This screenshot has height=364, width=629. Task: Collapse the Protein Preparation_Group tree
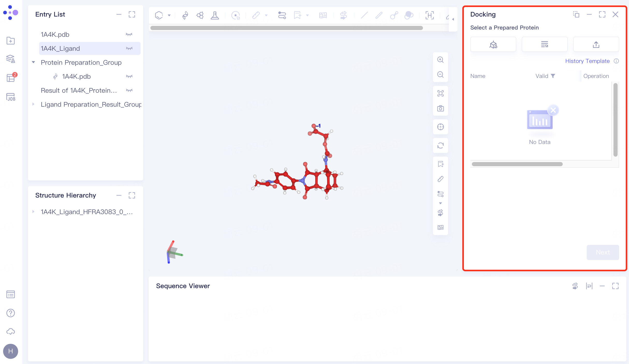point(33,62)
